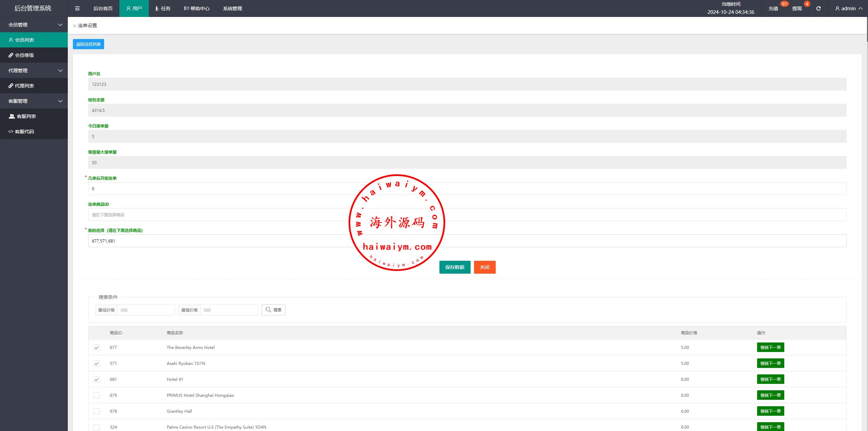Viewport: 868px width, 431px height.
Task: Open 客服列表 in sidebar
Action: coord(26,116)
